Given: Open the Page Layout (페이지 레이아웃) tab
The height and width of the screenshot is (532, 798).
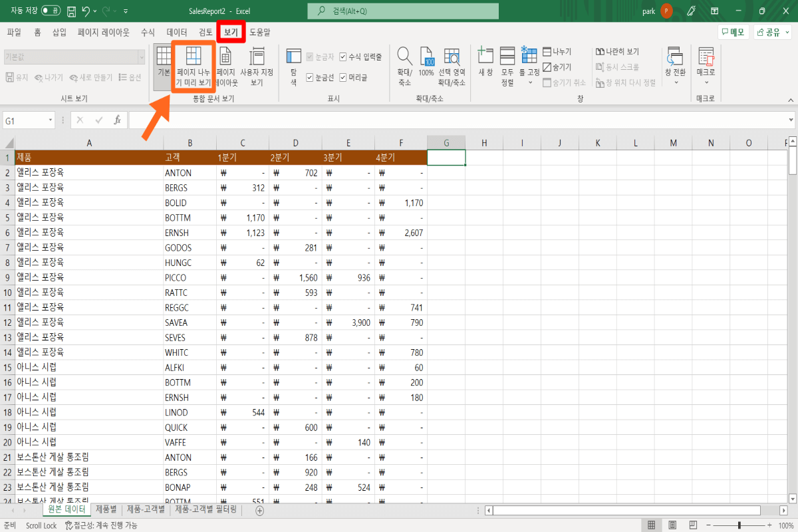Looking at the screenshot, I should (103, 32).
